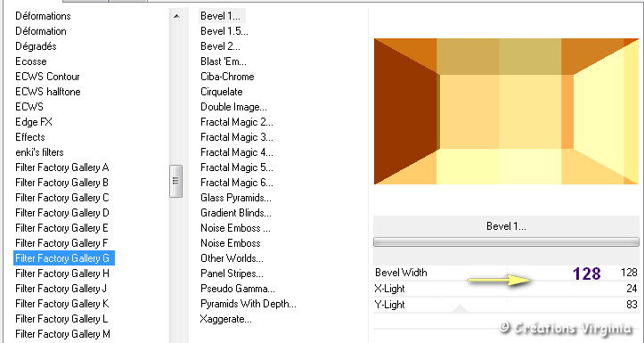This screenshot has width=644, height=343.
Task: Choose the Noise Emboss ... filter
Action: click(x=235, y=228)
